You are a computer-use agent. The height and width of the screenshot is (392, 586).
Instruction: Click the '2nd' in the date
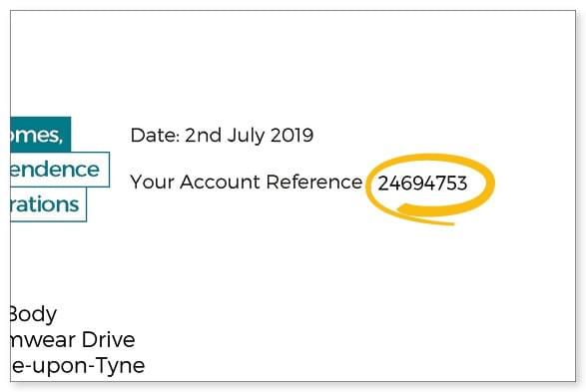(204, 135)
